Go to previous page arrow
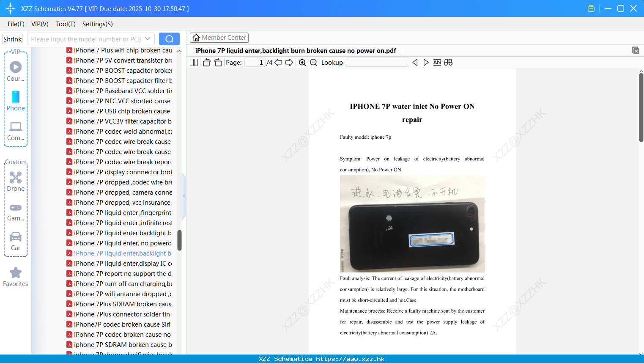The image size is (644, 363). 278,63
